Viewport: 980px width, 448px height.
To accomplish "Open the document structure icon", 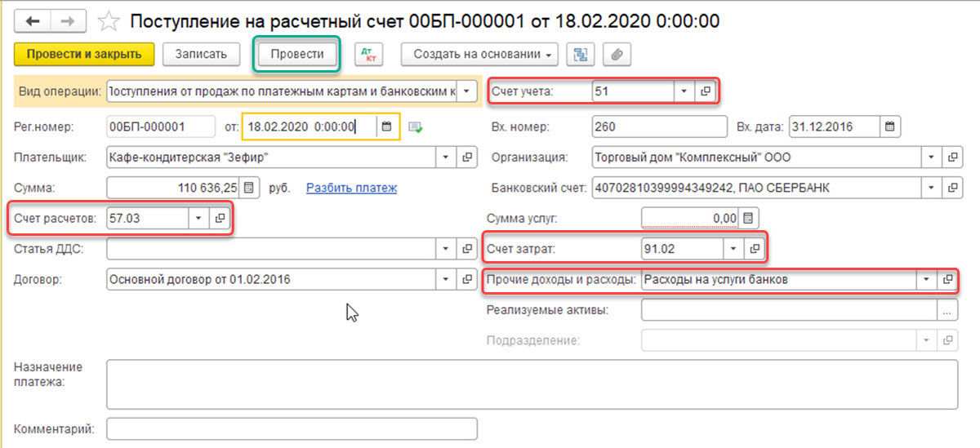I will coord(581,55).
